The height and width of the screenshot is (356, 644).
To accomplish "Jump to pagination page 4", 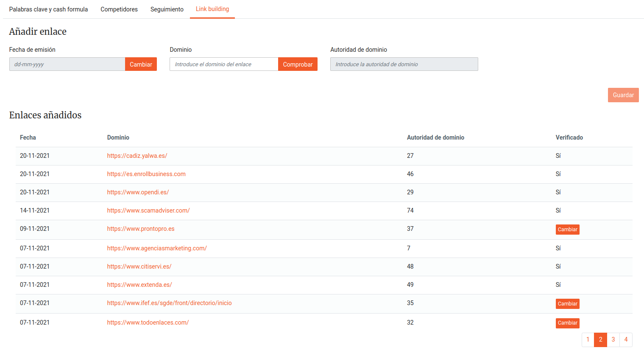I will [626, 339].
